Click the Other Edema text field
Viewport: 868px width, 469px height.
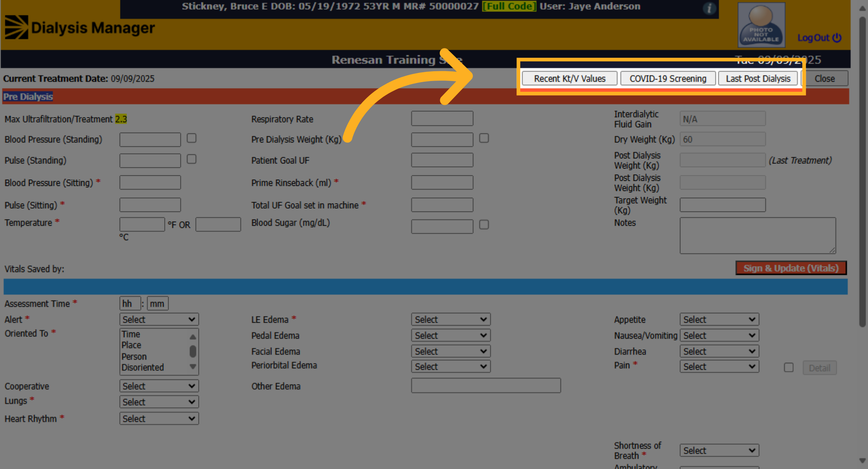pyautogui.click(x=486, y=385)
